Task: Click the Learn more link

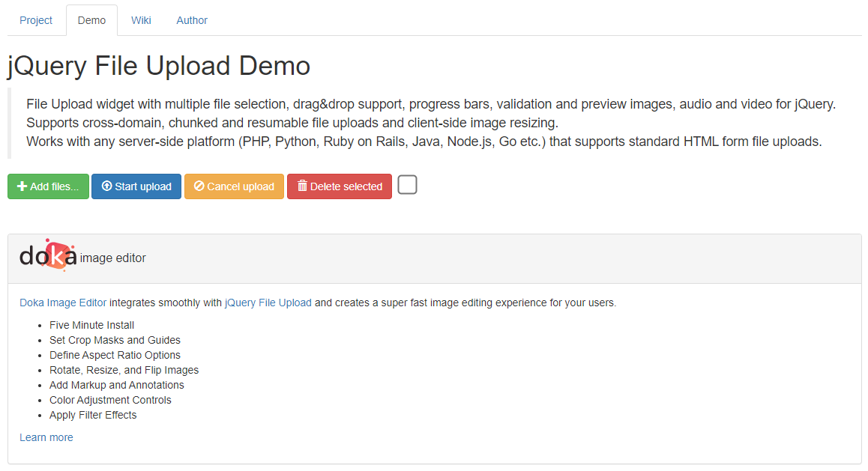Action: pyautogui.click(x=46, y=437)
